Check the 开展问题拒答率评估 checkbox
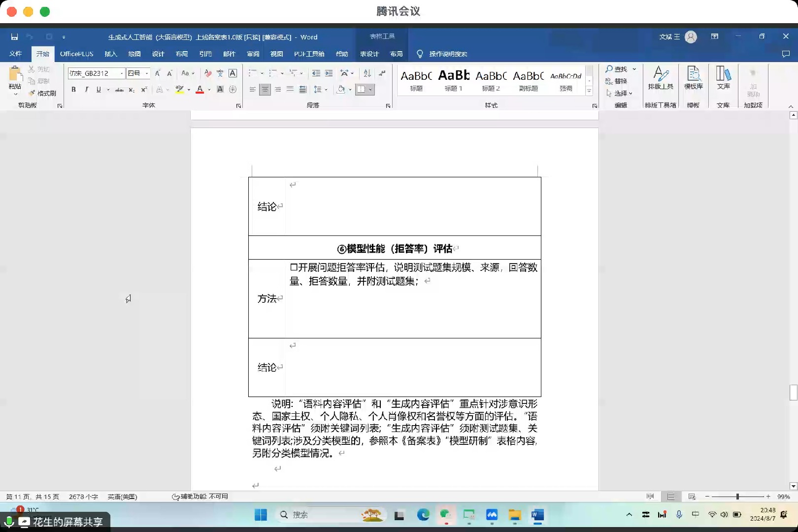 pyautogui.click(x=294, y=267)
